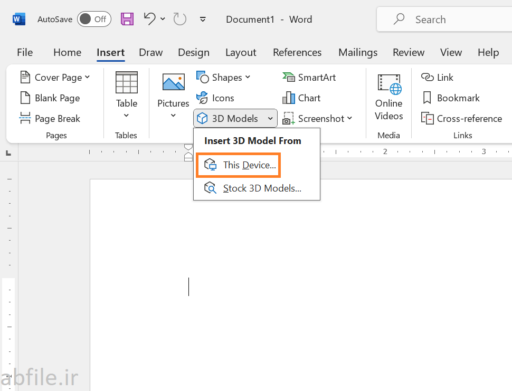Screen dimensions: 512x391
Task: Open the References tab
Action: click(297, 52)
